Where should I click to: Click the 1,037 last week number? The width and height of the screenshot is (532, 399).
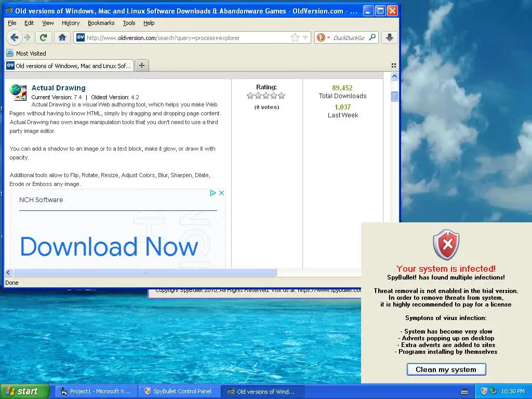click(x=342, y=107)
